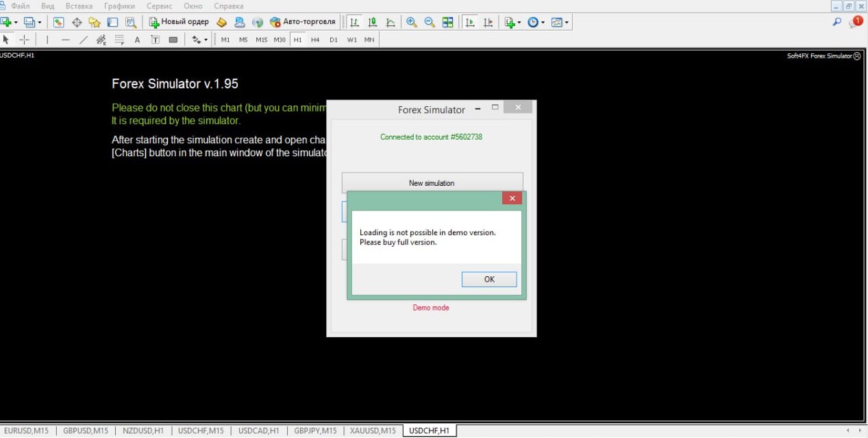Switch chart to D1 timeframe
Image resolution: width=868 pixels, height=438 pixels.
(334, 40)
